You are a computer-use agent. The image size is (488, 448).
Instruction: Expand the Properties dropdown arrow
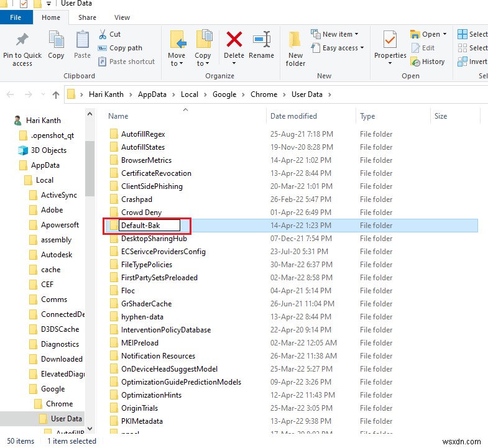390,63
